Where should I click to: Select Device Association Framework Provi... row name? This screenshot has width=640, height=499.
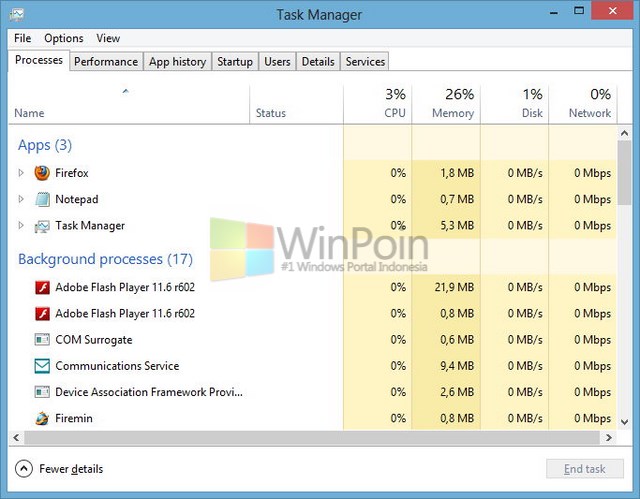point(149,392)
